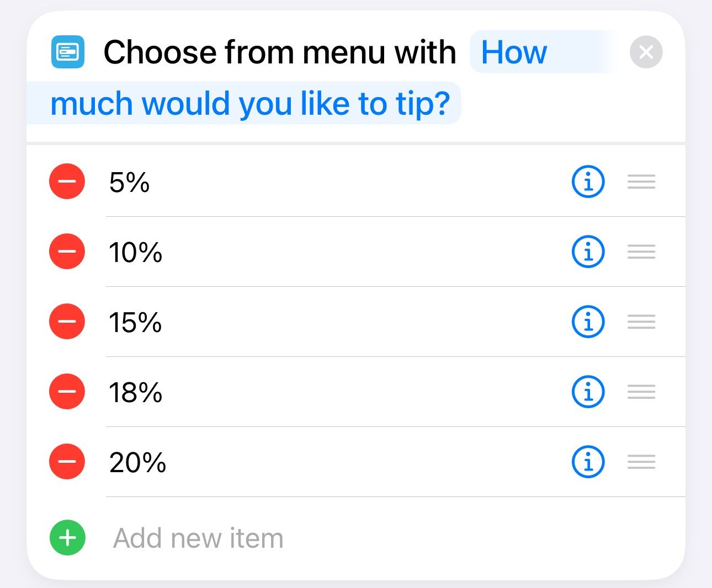Screen dimensions: 712x588
Task: Remove the 5% menu item
Action: pyautogui.click(x=67, y=181)
